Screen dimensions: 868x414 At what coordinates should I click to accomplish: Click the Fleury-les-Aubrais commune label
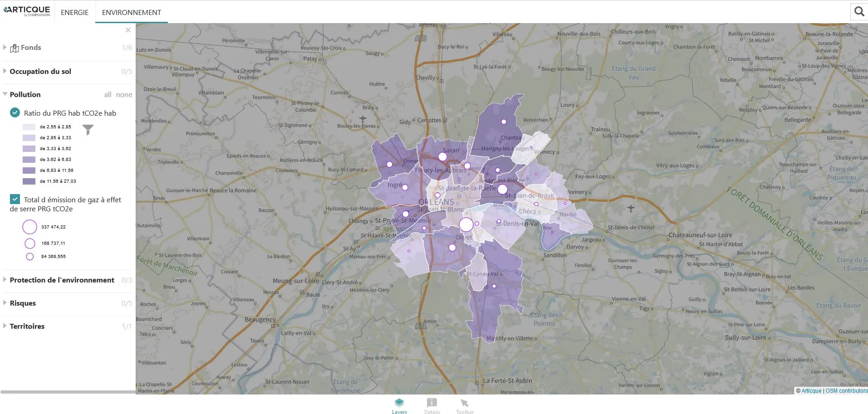[x=440, y=170]
